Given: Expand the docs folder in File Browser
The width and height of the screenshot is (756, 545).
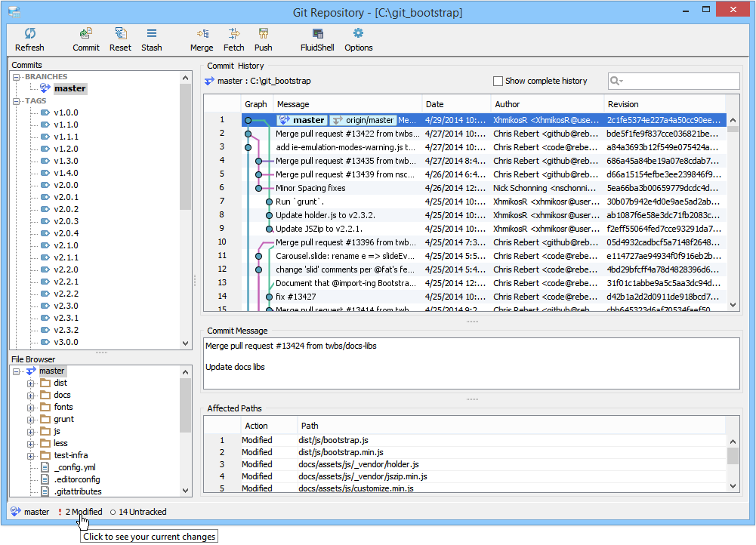Looking at the screenshot, I should pyautogui.click(x=30, y=396).
